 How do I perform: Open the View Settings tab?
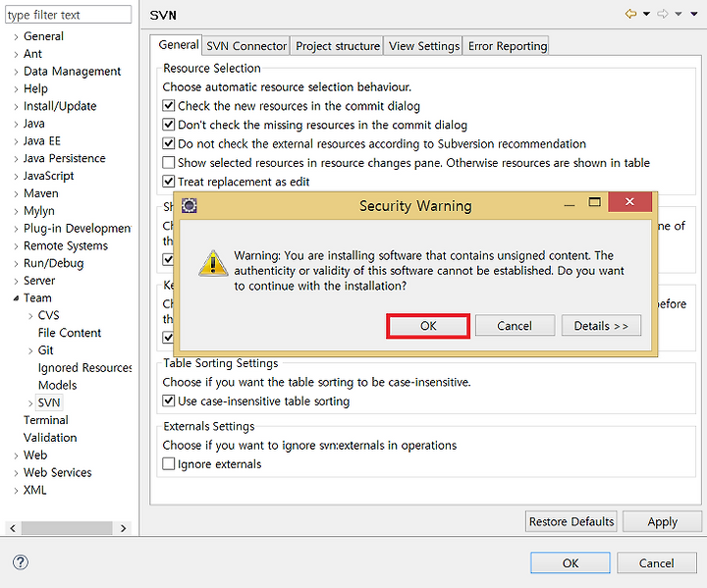[x=424, y=46]
